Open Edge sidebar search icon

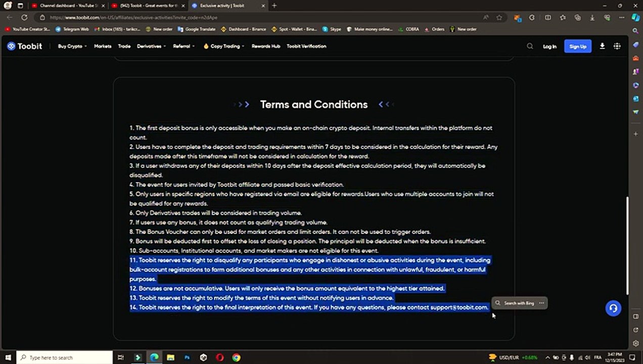[636, 31]
